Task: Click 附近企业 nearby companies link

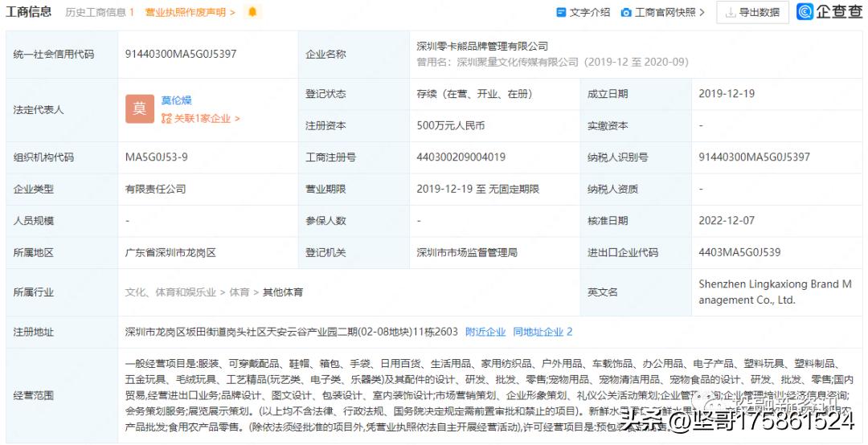Action: pyautogui.click(x=485, y=332)
